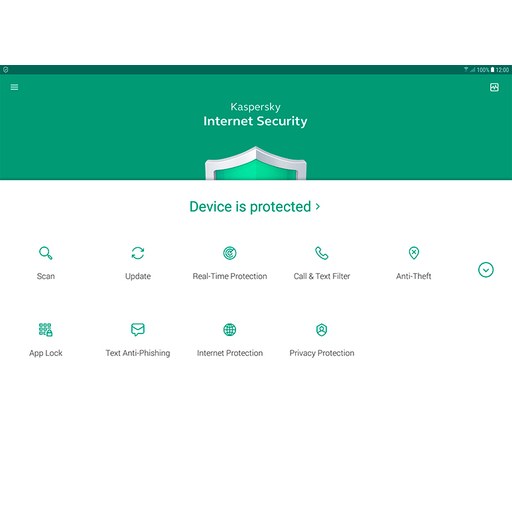
Task: Collapse the feature list with circled chevron
Action: click(x=486, y=270)
